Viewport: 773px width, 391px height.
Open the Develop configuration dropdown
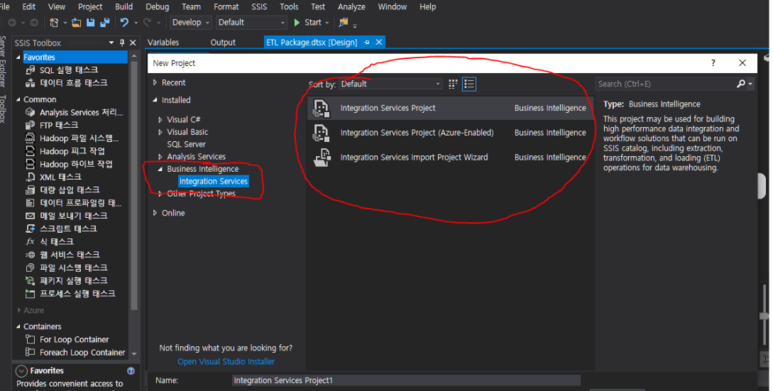click(191, 22)
